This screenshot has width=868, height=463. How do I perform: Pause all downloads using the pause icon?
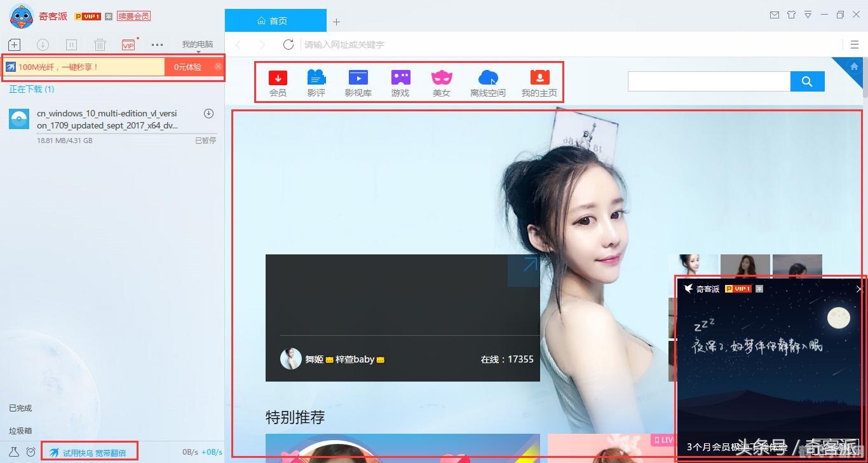click(x=71, y=45)
